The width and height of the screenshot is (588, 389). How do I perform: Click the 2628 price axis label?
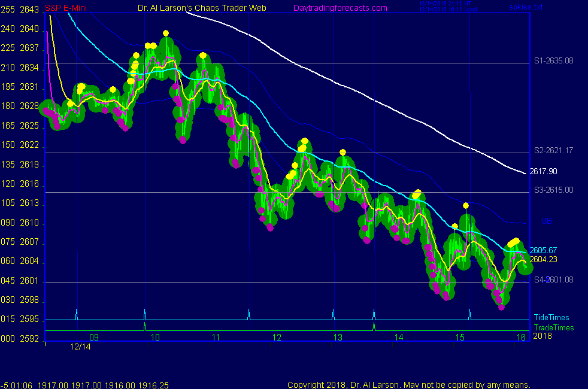pyautogui.click(x=29, y=106)
